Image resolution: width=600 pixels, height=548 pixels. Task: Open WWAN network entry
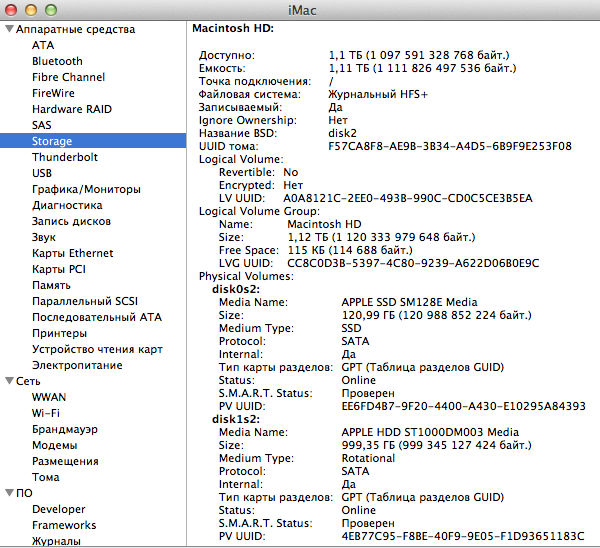coord(49,397)
